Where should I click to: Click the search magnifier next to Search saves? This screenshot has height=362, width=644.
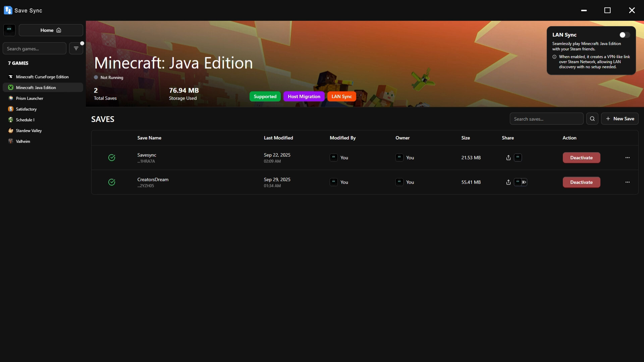click(x=592, y=119)
